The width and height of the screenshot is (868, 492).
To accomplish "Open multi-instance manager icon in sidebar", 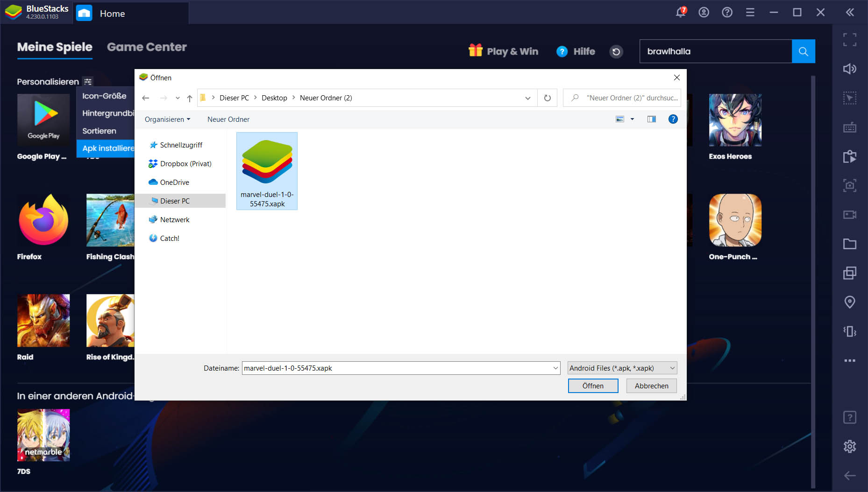I will 850,273.
